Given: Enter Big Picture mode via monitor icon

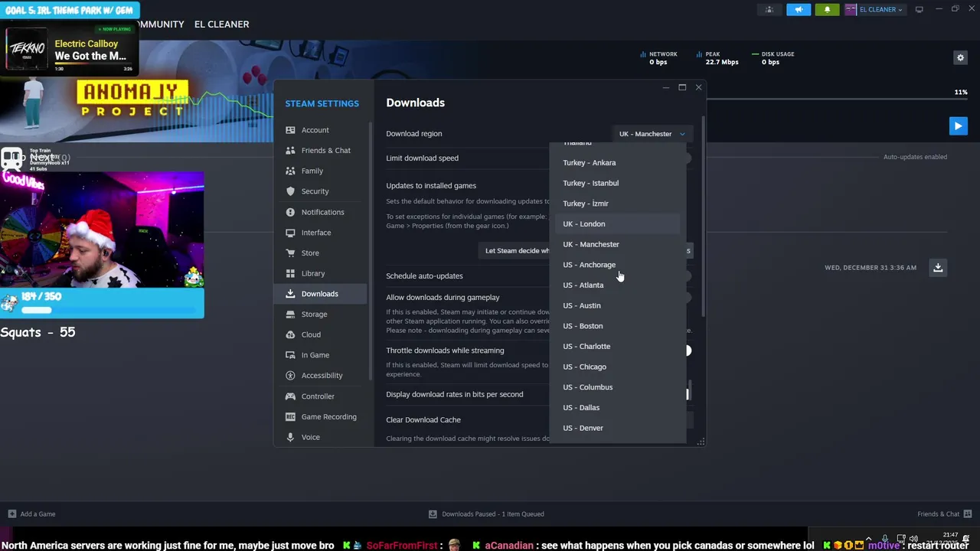Looking at the screenshot, I should coord(920,10).
